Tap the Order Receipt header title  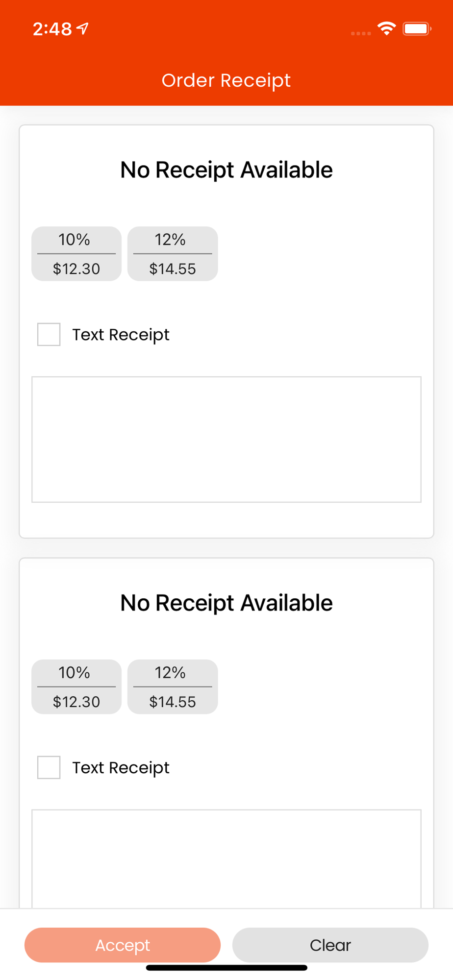pos(226,80)
